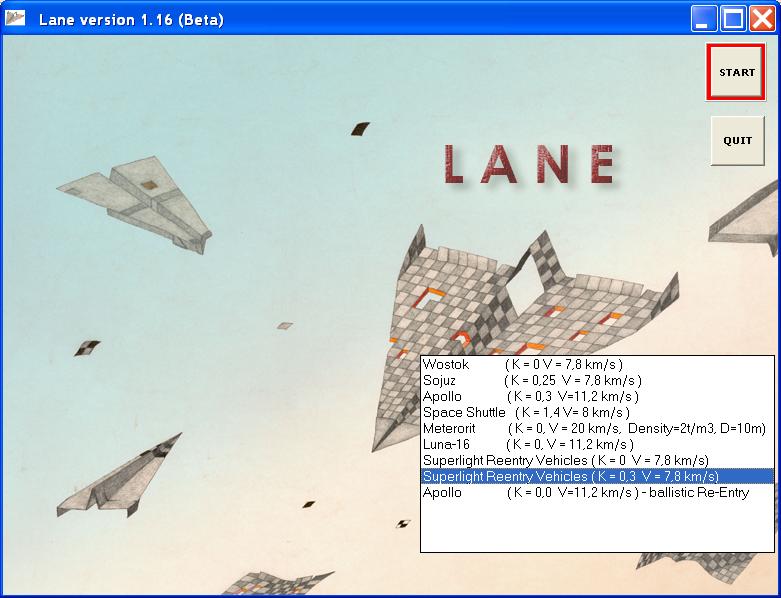Viewport: 781px width, 598px height.
Task: Choose the Sojuz K = 0,25 entry
Action: click(x=532, y=381)
